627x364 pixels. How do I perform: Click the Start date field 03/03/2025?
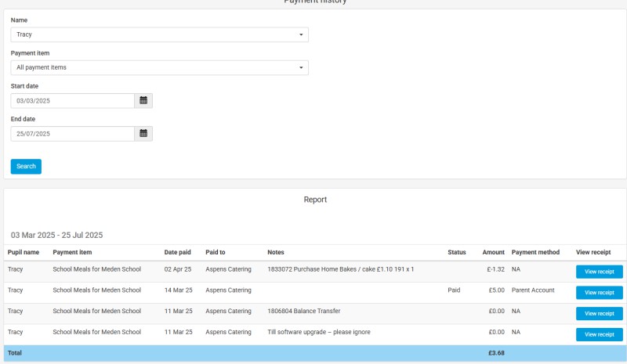pyautogui.click(x=72, y=101)
